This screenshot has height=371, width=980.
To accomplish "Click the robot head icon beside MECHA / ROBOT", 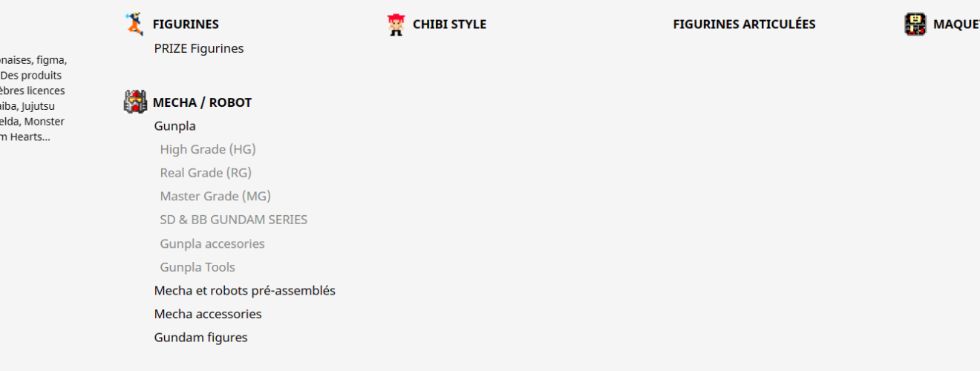I will point(135,102).
